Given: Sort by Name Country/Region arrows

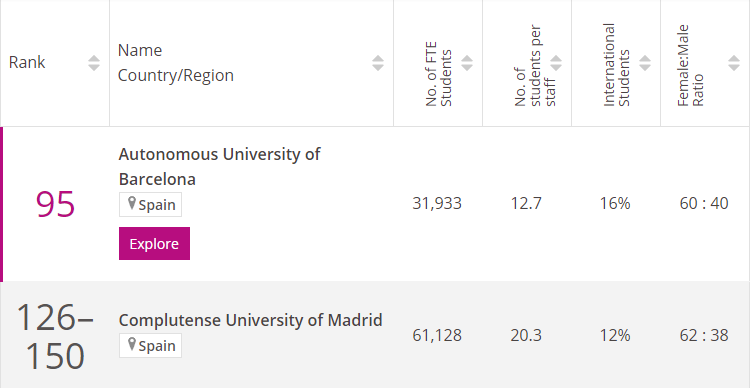Looking at the screenshot, I should [x=378, y=63].
